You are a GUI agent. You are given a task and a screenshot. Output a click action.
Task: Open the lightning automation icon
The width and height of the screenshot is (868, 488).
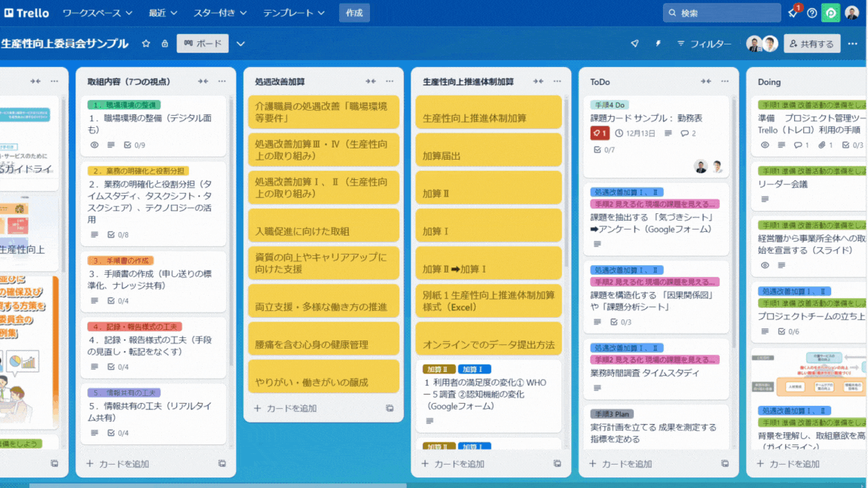pyautogui.click(x=659, y=44)
